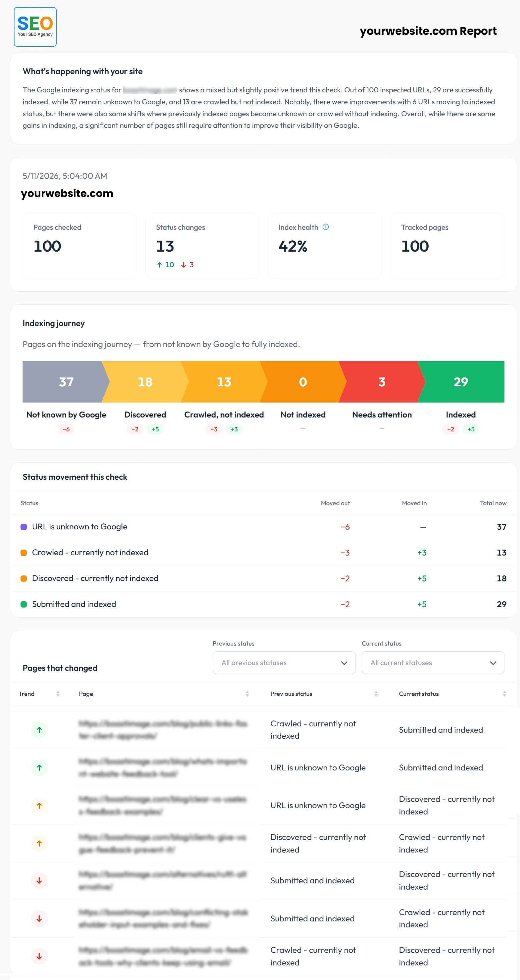
Task: Click the date 5/11/2026, 5:04:00 AM
Action: point(65,176)
